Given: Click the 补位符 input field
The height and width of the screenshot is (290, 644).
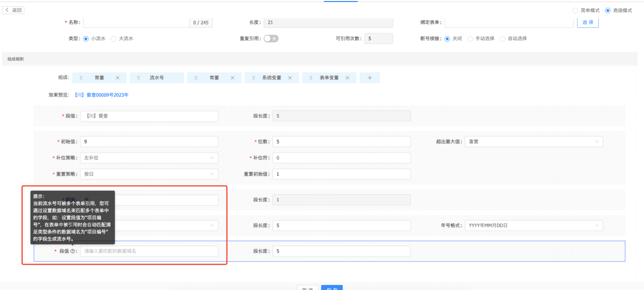Looking at the screenshot, I should (x=342, y=158).
